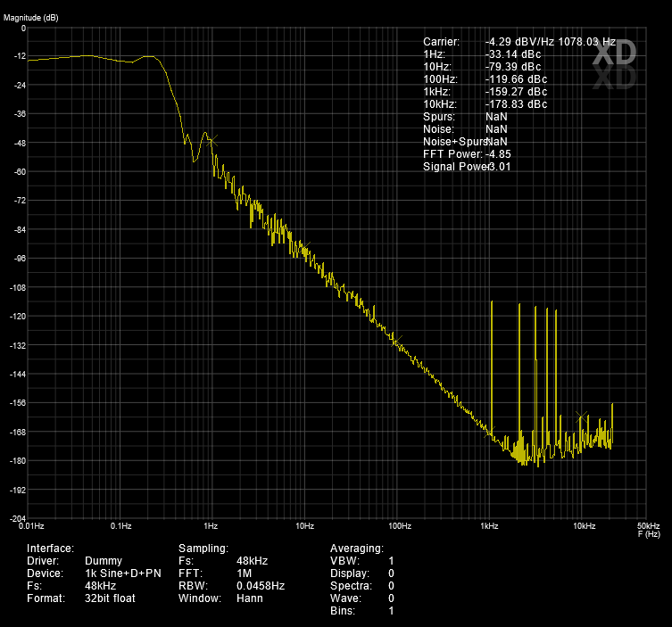Click the RBW value 0.0458Hz

click(x=261, y=585)
